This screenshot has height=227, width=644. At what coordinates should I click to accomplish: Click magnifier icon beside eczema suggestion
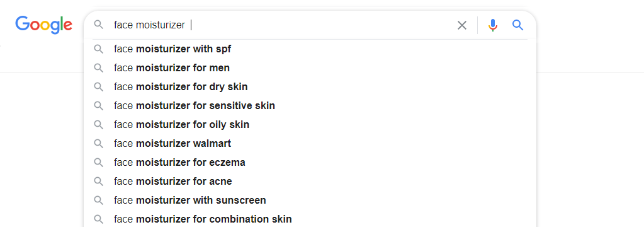tap(99, 163)
